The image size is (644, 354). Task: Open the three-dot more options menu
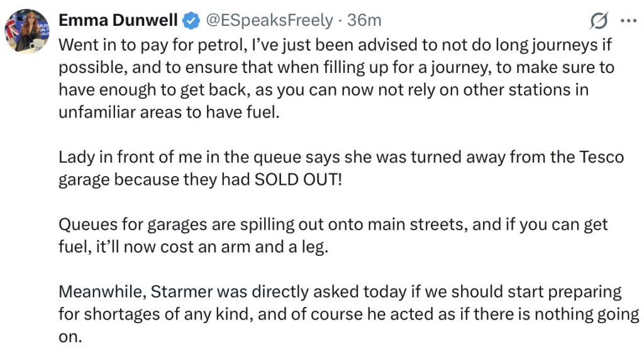click(x=628, y=20)
